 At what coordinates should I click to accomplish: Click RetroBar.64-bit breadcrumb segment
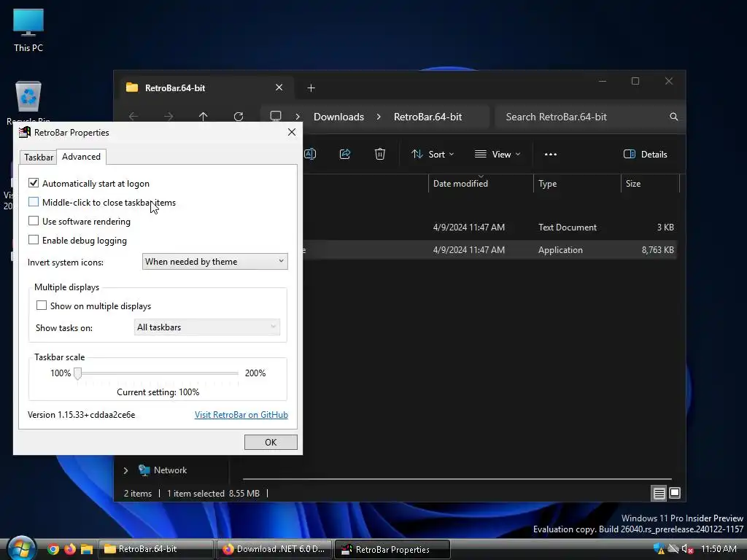coord(427,117)
